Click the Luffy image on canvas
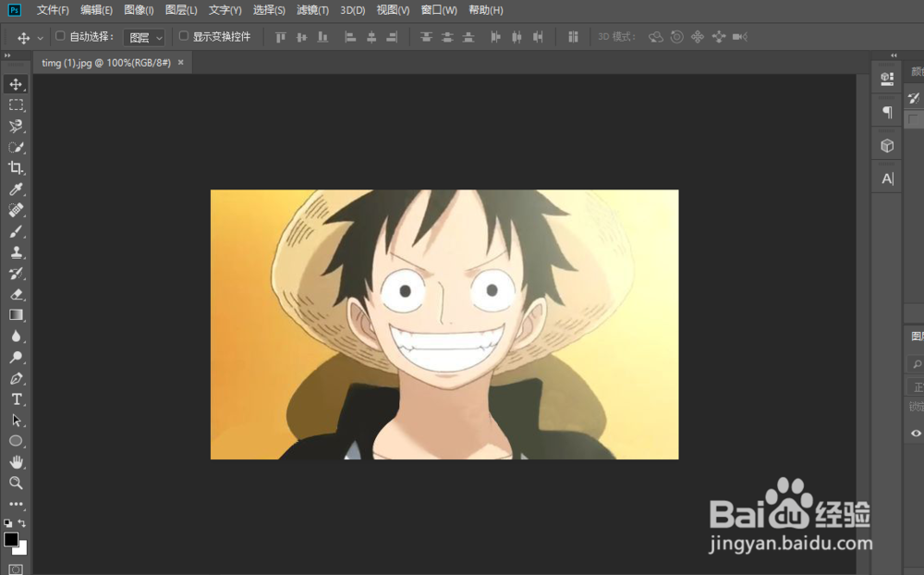This screenshot has height=575, width=924. coord(444,324)
